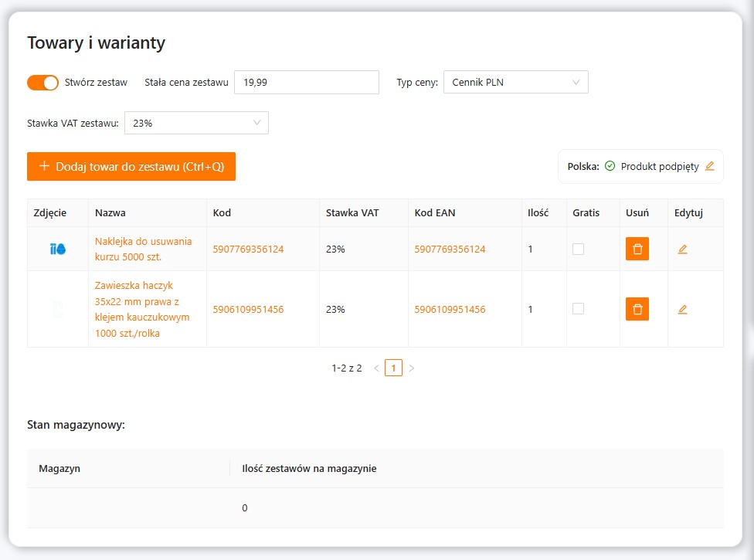Check Gratis for Naklejka do usuwania kurzu
This screenshot has height=560, width=754.
[578, 249]
